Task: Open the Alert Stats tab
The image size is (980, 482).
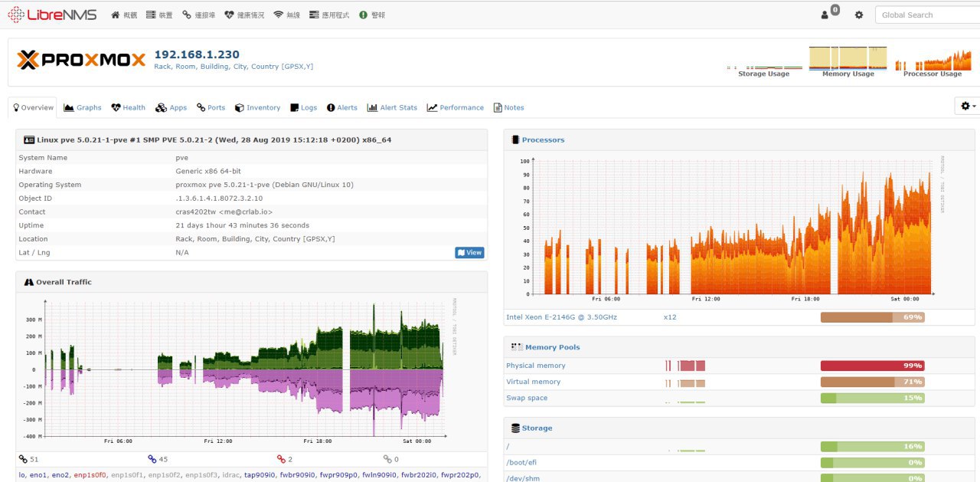Action: 392,108
